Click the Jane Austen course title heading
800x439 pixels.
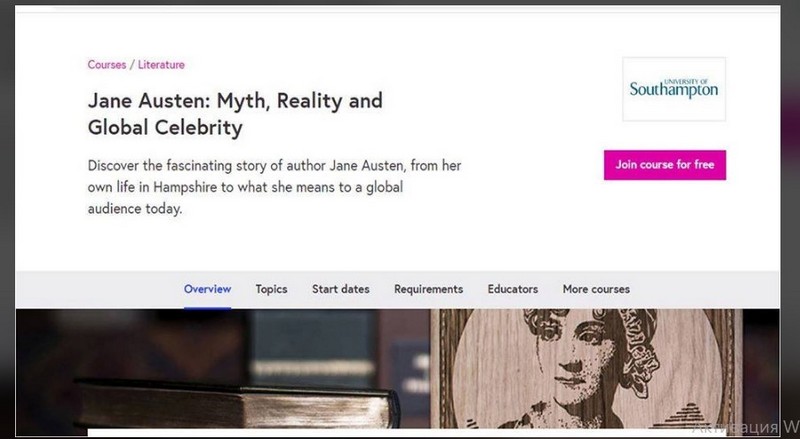click(x=235, y=114)
